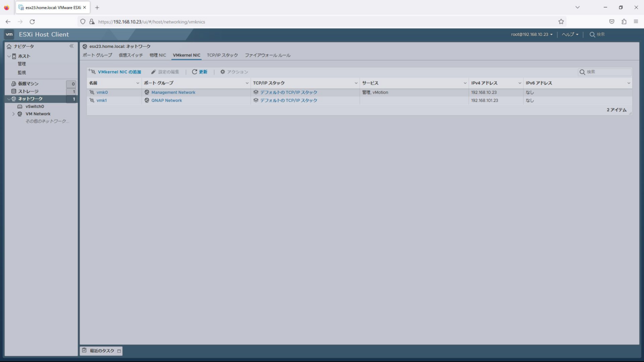Click the Management Network port group icon

pyautogui.click(x=147, y=92)
